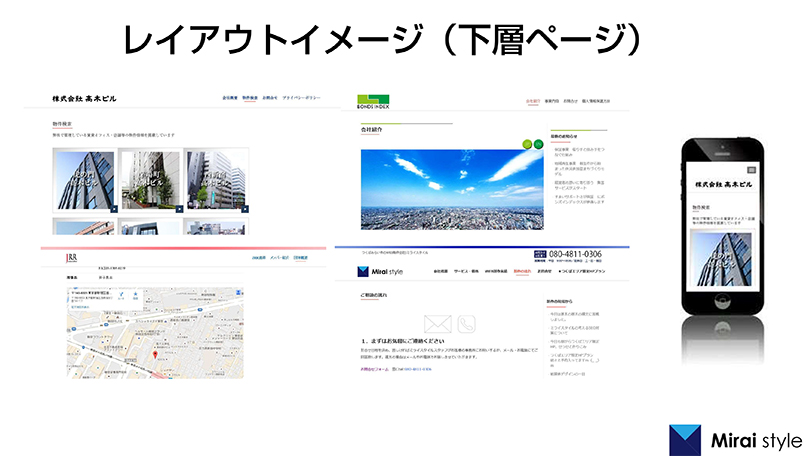Open プライバシーポリシー in 高木ビル menu
The height and width of the screenshot is (456, 811).
coord(302,98)
